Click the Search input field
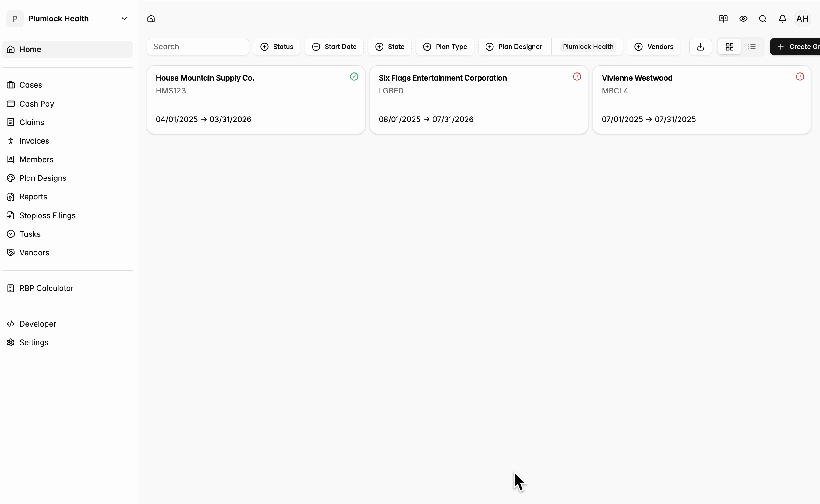This screenshot has width=820, height=504. [198, 47]
